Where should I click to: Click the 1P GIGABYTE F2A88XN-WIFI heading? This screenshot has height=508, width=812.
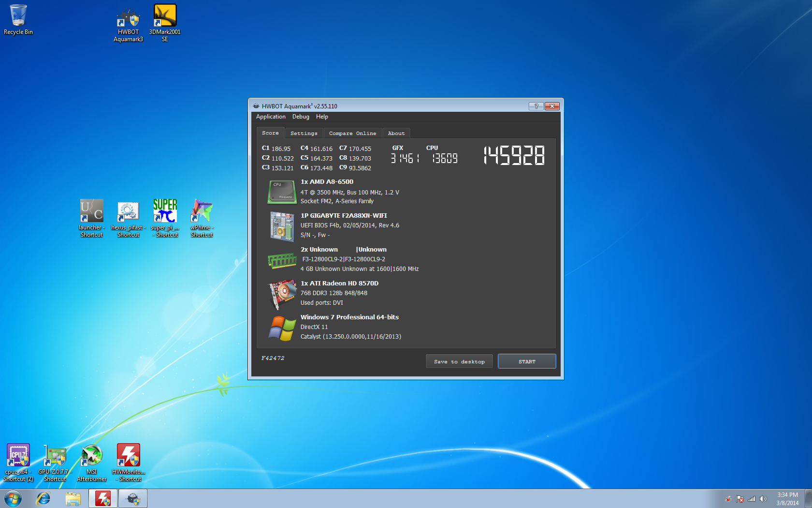(x=344, y=216)
